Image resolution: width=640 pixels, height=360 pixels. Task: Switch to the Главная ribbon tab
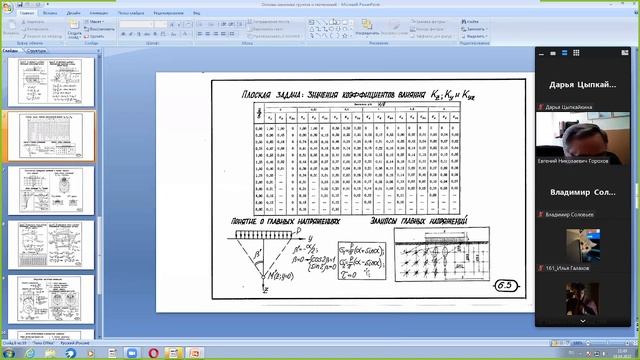click(x=27, y=13)
